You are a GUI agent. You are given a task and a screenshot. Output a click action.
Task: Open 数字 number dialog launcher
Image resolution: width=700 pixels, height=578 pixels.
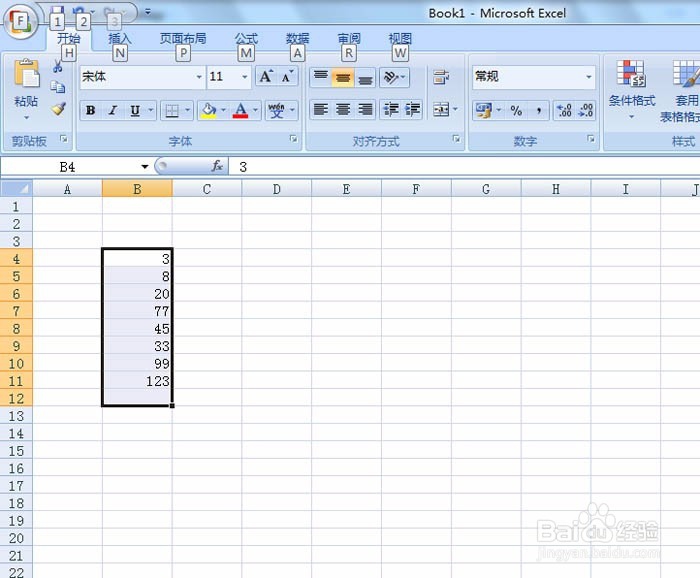pyautogui.click(x=591, y=139)
